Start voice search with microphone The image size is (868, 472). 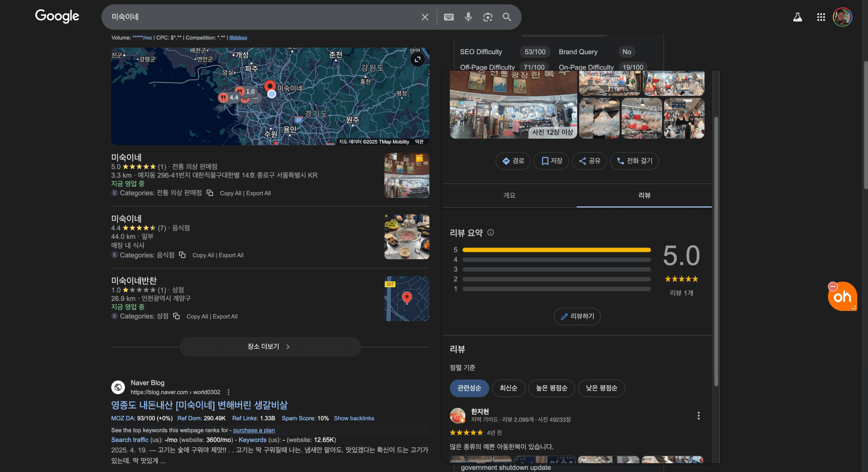[x=468, y=17]
